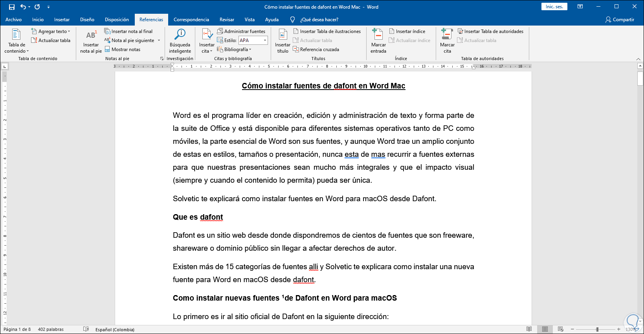Click the 402 palabras word count
The image size is (644, 334).
tap(51, 329)
